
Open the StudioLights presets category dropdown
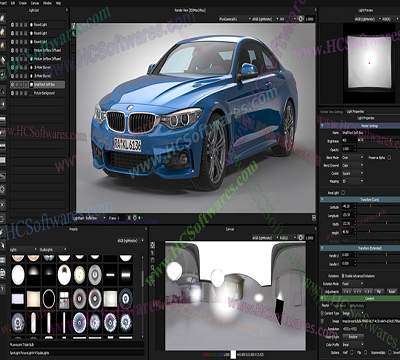(53, 249)
